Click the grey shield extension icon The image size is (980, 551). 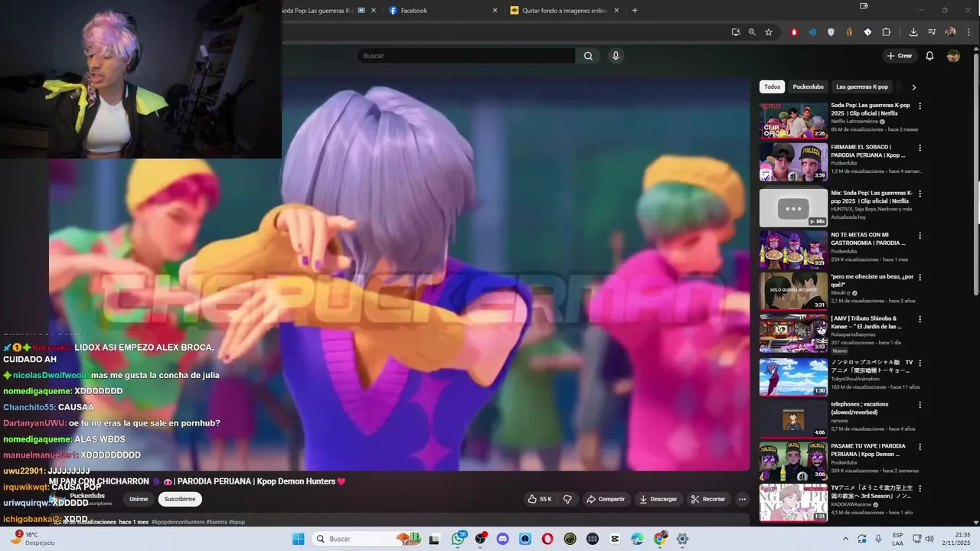[x=831, y=32]
